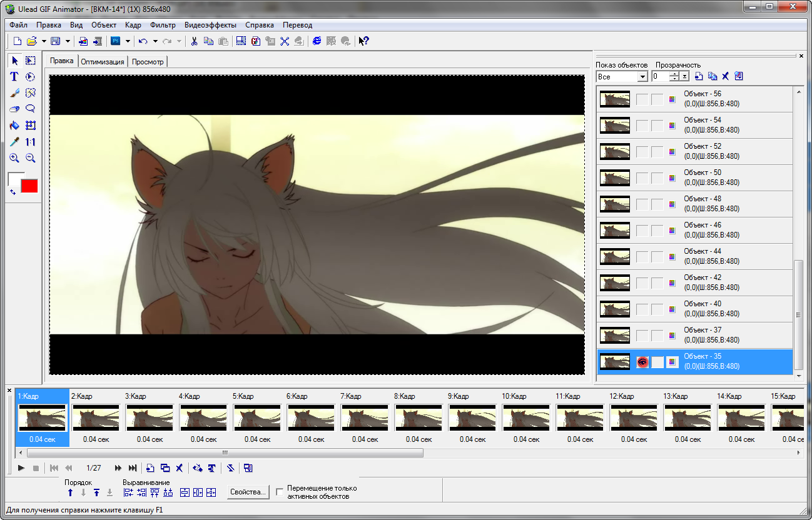Image resolution: width=812 pixels, height=520 pixels.
Task: Open the Кадр menu
Action: (133, 25)
